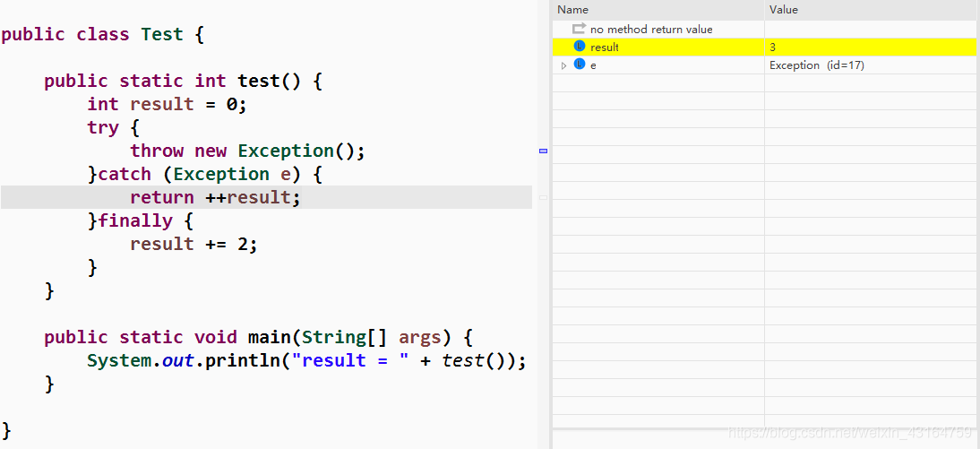Click the main method signature line
This screenshot has height=449, width=980.
[258, 338]
